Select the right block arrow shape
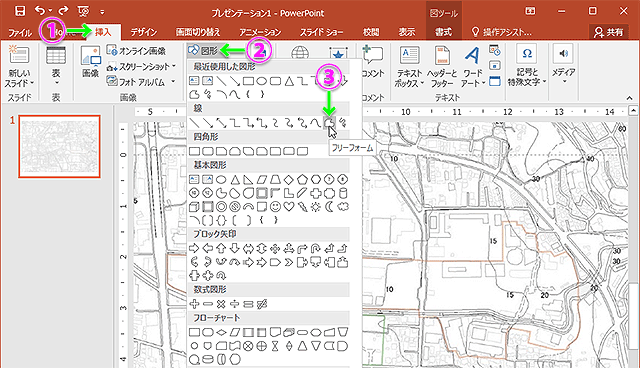This screenshot has width=640, height=368. click(194, 248)
